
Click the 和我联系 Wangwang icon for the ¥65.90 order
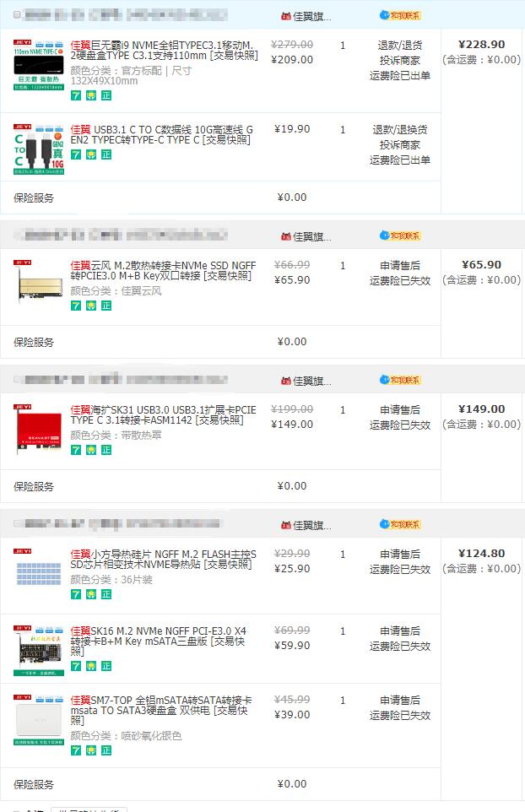click(400, 235)
